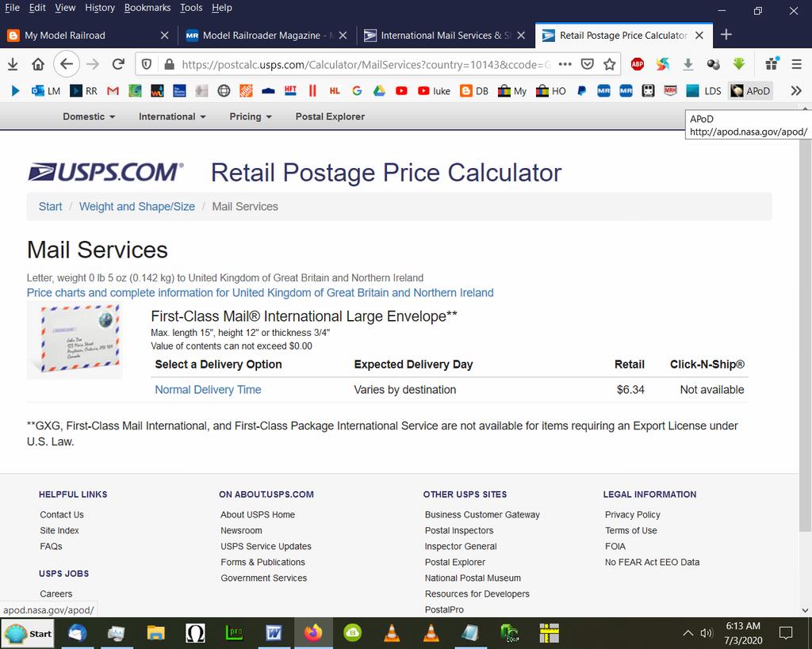Image resolution: width=812 pixels, height=649 pixels.
Task: Open a new browser tab
Action: point(726,35)
